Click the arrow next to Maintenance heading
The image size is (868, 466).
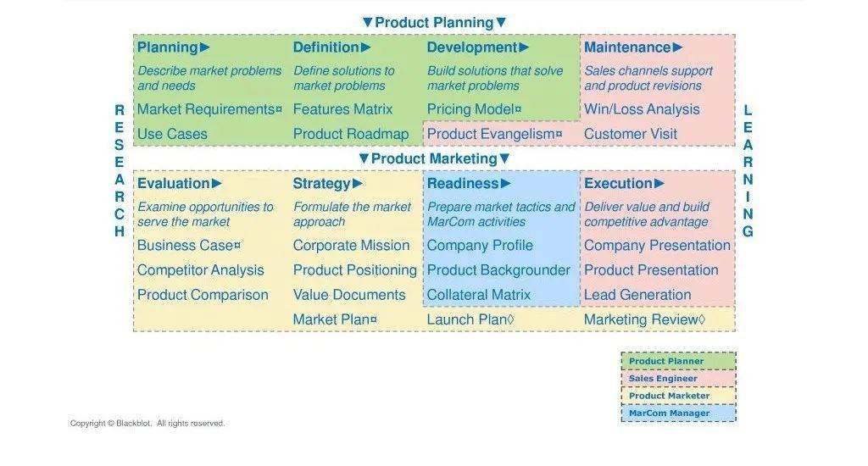[677, 47]
